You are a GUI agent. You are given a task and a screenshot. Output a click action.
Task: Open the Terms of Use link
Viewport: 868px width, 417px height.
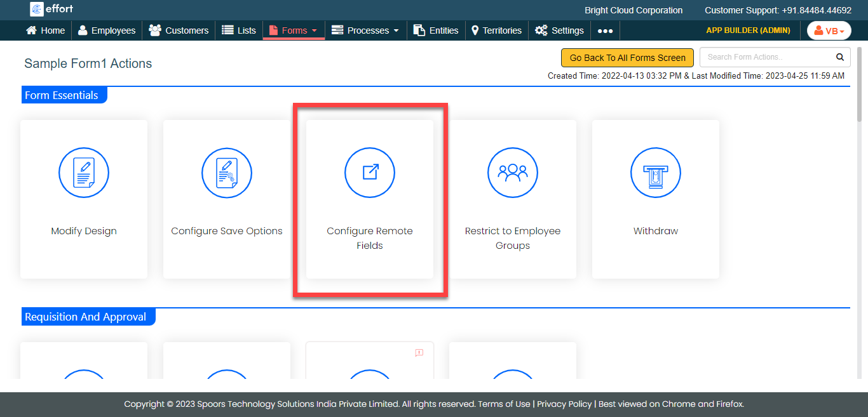(x=504, y=404)
